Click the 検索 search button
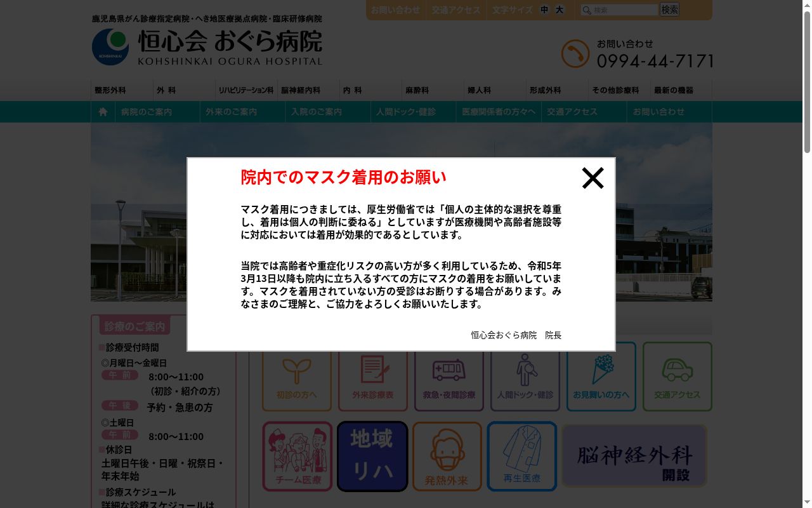 point(669,10)
